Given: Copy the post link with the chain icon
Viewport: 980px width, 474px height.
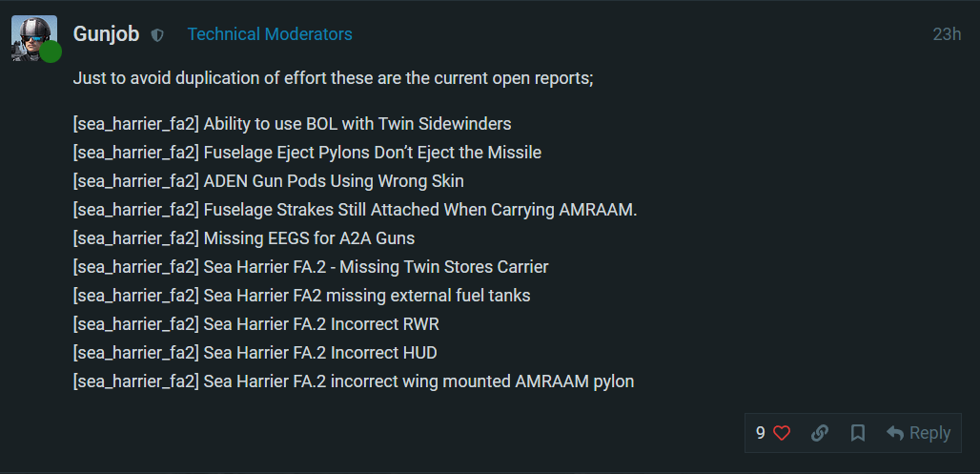Looking at the screenshot, I should click(x=820, y=433).
